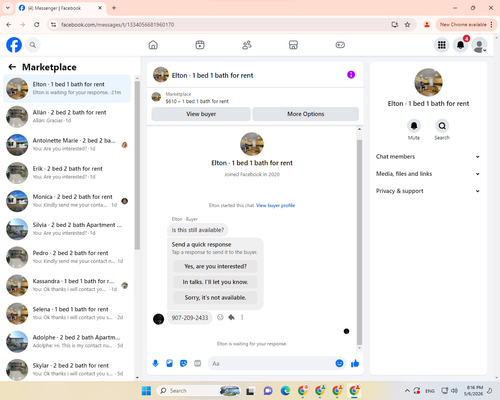This screenshot has height=400, width=500.
Task: Open the Gaming icon in top navigation
Action: coord(340,45)
